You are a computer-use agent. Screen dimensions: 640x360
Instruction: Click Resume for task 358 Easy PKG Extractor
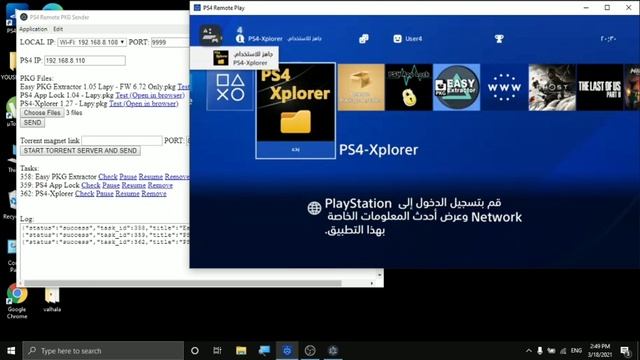coord(151,177)
